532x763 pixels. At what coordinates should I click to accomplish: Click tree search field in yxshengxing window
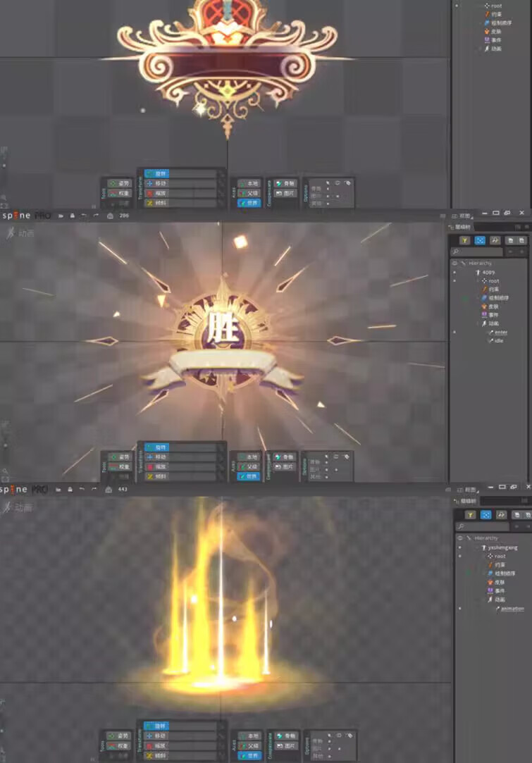pos(483,526)
